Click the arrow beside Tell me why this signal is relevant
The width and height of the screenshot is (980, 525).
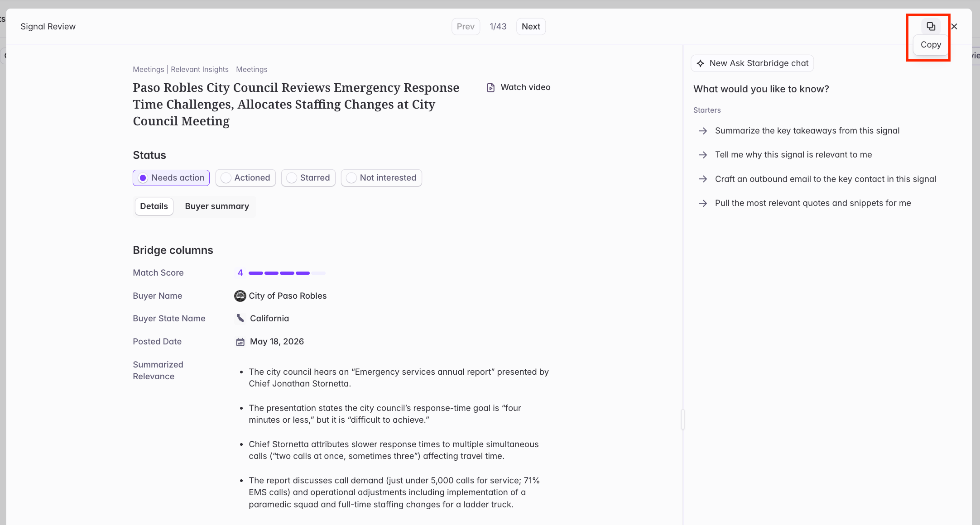(703, 155)
